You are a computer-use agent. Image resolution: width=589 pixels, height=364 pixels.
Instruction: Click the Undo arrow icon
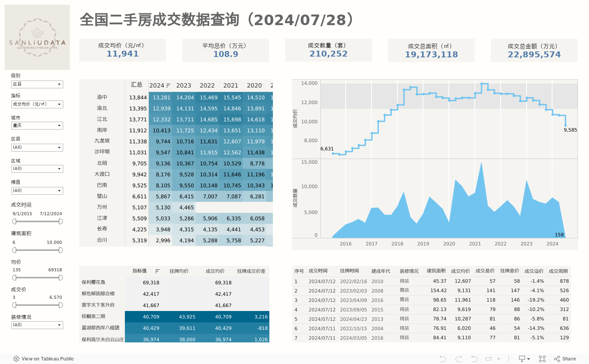click(443, 359)
